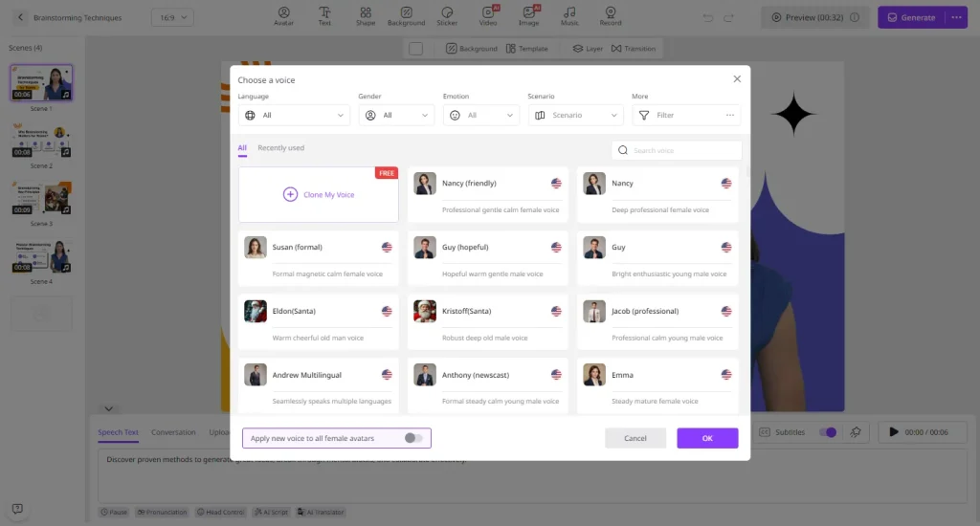Go back with the arrow beside project title
This screenshot has height=526, width=980.
(20, 17)
